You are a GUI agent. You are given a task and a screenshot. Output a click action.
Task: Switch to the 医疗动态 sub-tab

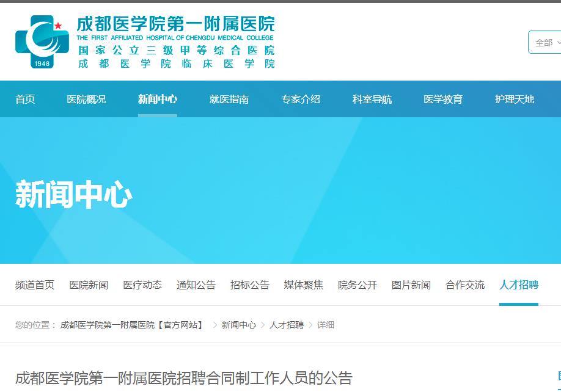(x=142, y=285)
